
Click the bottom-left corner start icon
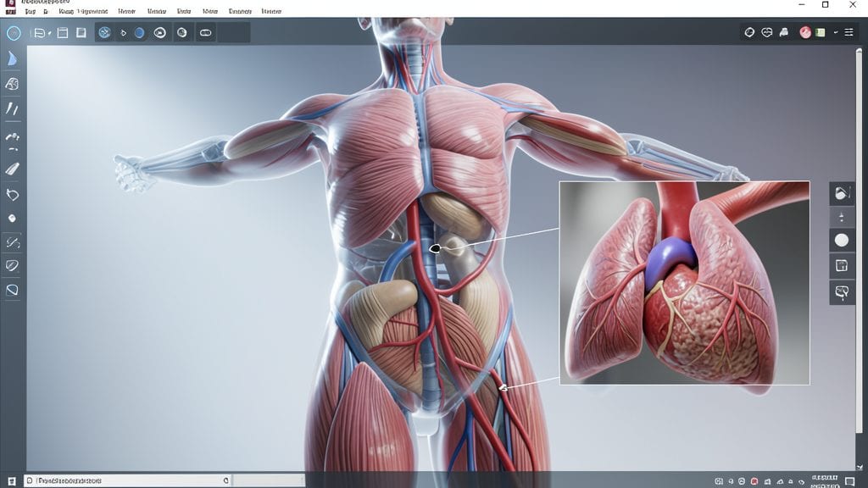pyautogui.click(x=12, y=480)
